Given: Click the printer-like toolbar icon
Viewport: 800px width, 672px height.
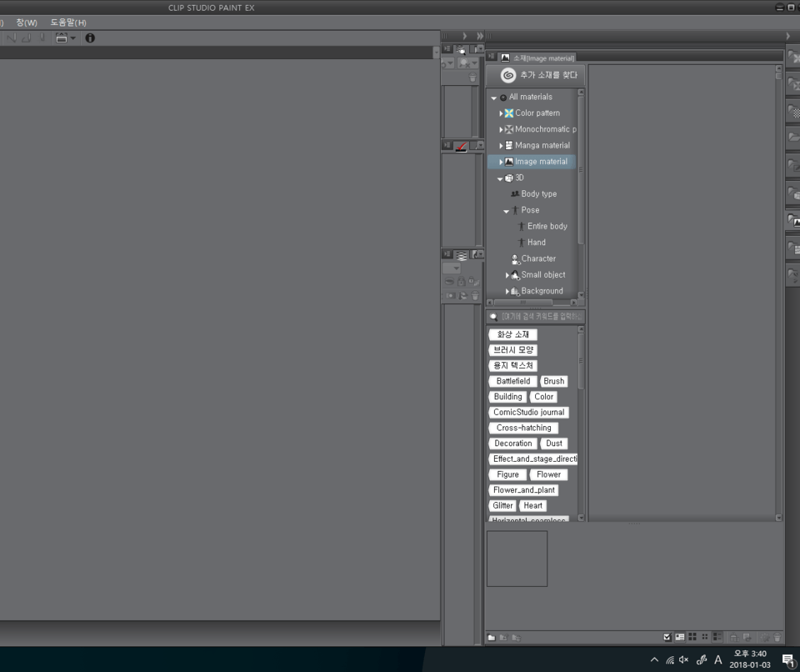Looking at the screenshot, I should (61, 38).
